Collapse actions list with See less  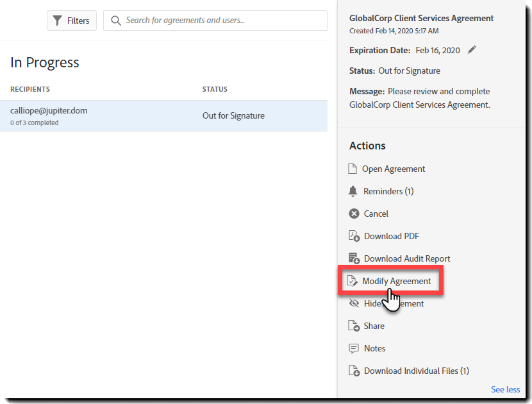pos(505,389)
